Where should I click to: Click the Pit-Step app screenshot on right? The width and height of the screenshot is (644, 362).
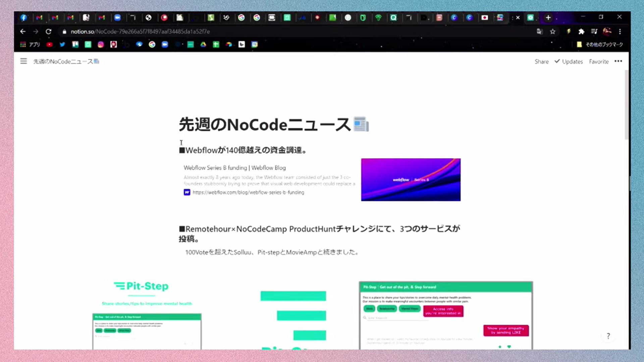(446, 315)
